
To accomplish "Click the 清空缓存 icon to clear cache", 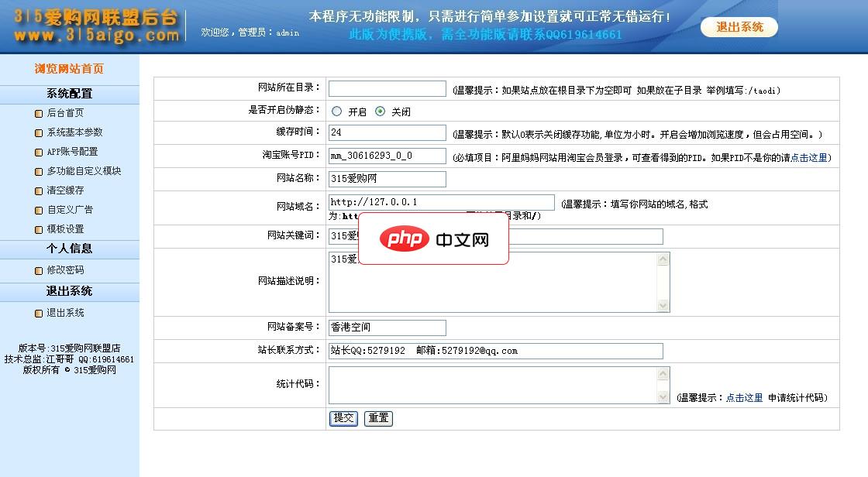I will point(39,190).
